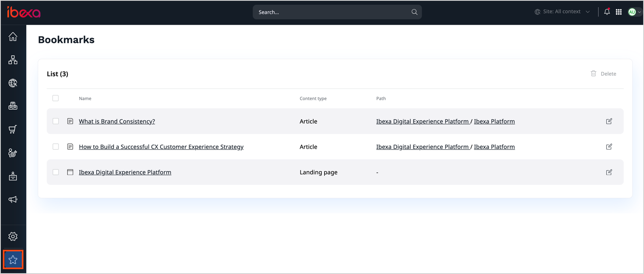Click into the Search input field
Viewport: 644px width, 274px height.
tap(331, 12)
